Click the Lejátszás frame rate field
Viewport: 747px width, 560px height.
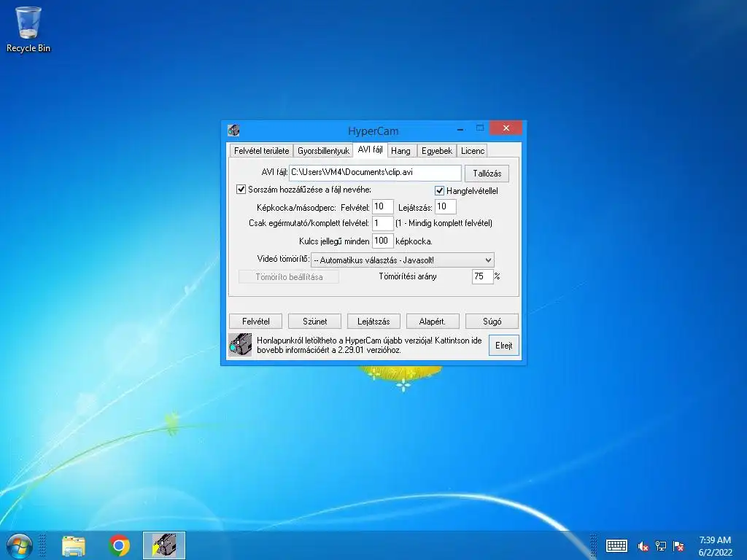point(446,206)
